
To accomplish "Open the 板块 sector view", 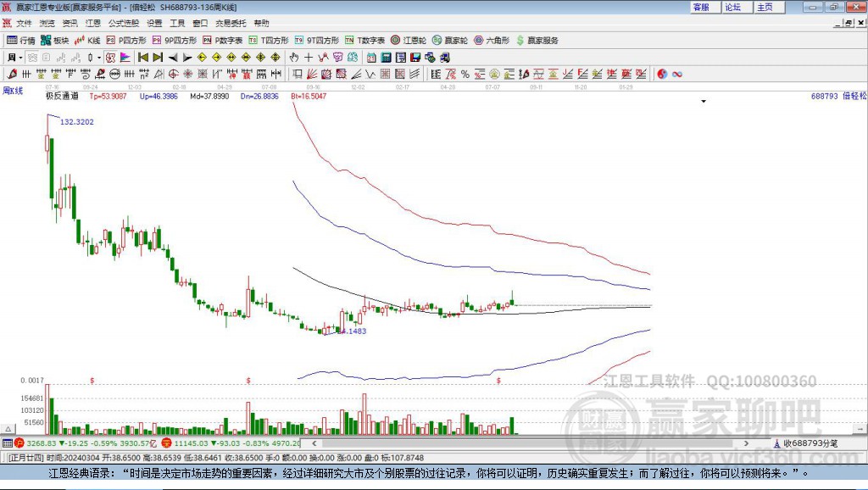I will (x=54, y=41).
